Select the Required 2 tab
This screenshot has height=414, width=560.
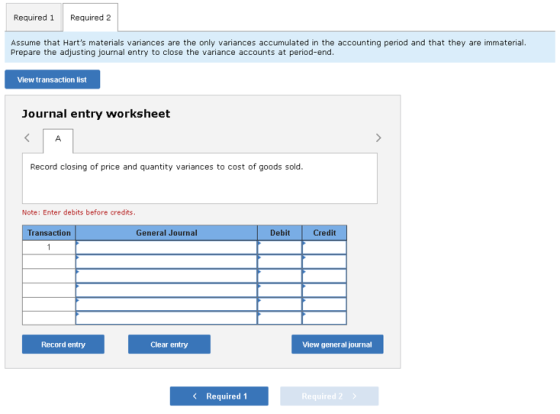(x=90, y=18)
